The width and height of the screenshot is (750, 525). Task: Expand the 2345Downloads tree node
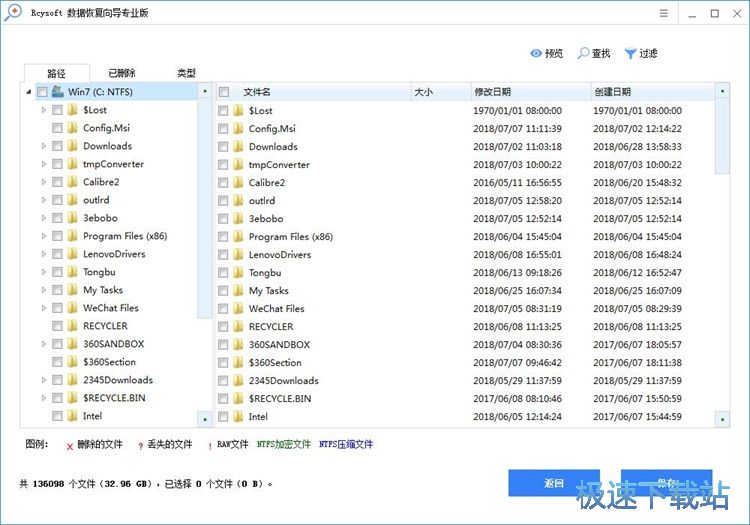(44, 380)
